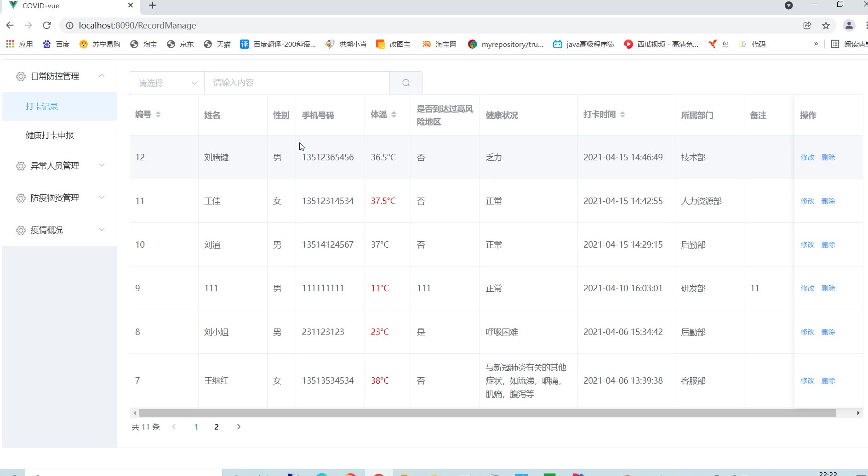This screenshot has width=868, height=476.
Task: Sort table by 编号 column
Action: pyautogui.click(x=158, y=114)
